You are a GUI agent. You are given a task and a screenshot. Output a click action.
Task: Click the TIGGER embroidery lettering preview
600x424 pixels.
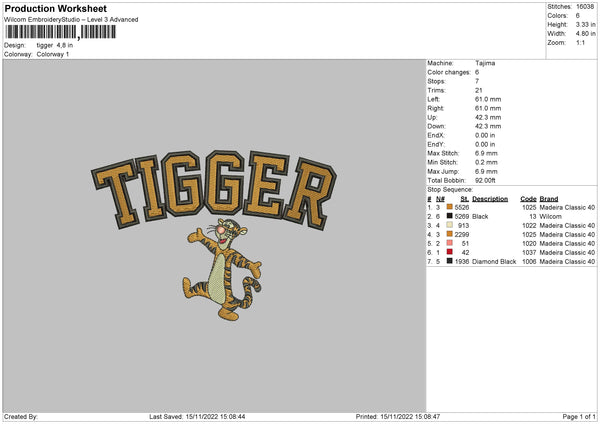pyautogui.click(x=214, y=189)
